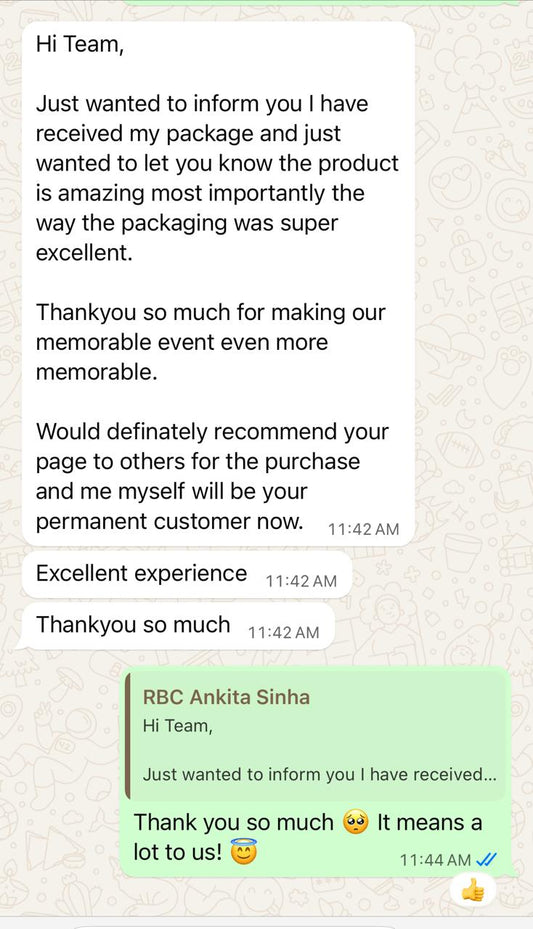The image size is (533, 929).
Task: Tap the 11:44 AM timestamp
Action: coord(435,860)
